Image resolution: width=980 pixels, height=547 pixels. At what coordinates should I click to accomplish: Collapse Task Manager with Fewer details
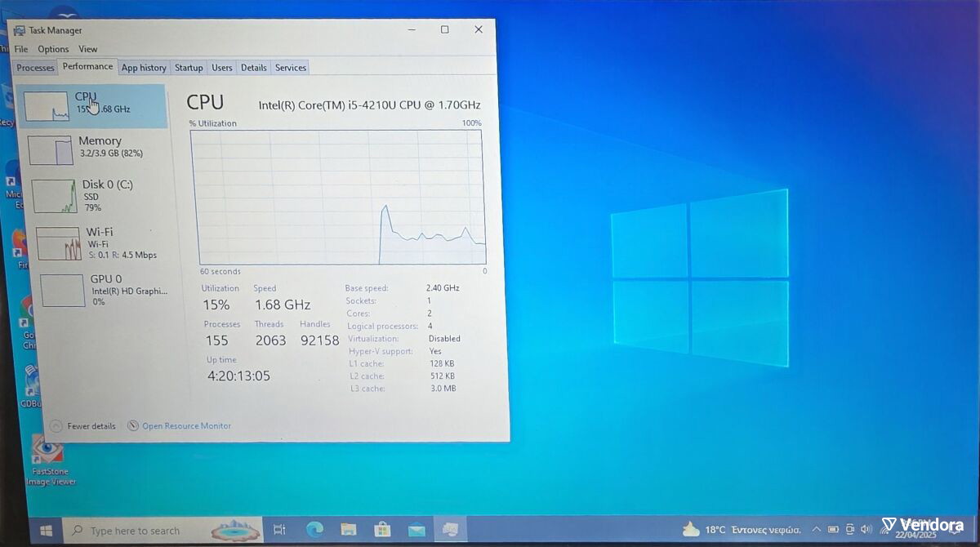click(x=82, y=426)
